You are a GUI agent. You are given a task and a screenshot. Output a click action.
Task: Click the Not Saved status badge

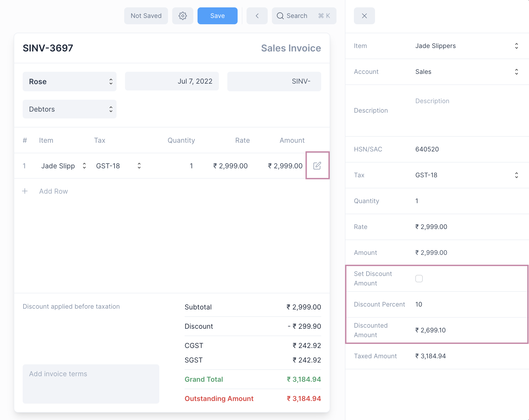(x=146, y=16)
